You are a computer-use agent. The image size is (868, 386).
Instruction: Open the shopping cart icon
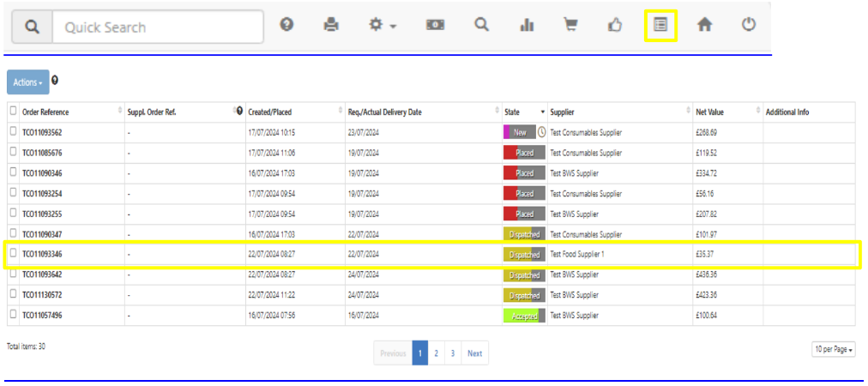(570, 26)
